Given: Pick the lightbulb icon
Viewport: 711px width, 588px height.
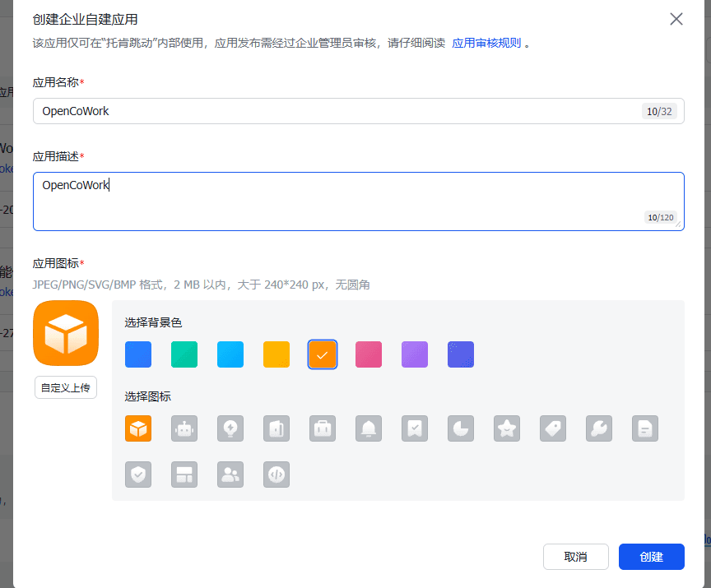Looking at the screenshot, I should pos(230,428).
